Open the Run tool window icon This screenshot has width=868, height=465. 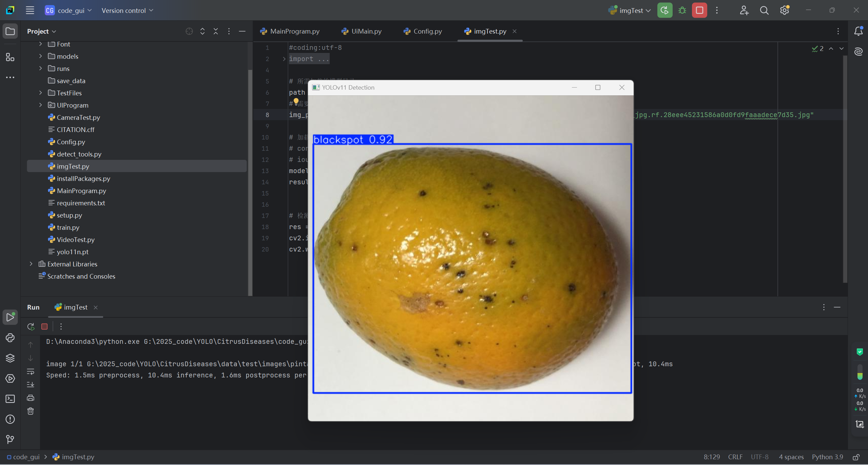tap(10, 317)
